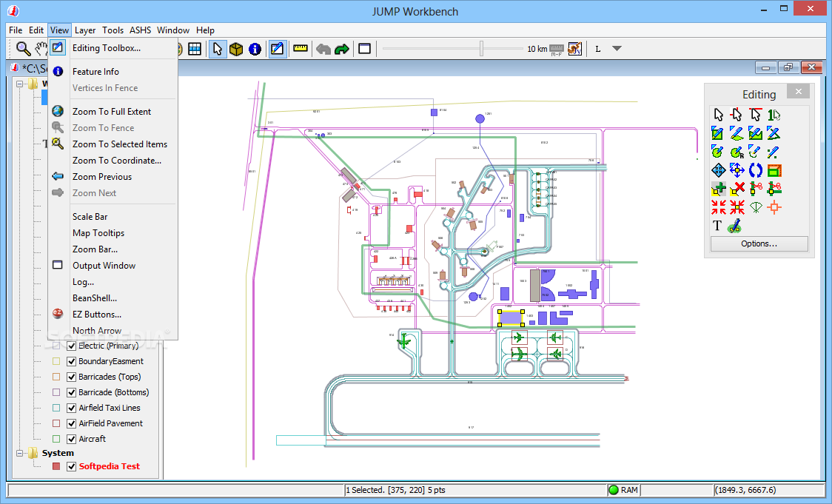Viewport: 832px width, 504px height.
Task: Open the ASHS menu
Action: pos(140,30)
